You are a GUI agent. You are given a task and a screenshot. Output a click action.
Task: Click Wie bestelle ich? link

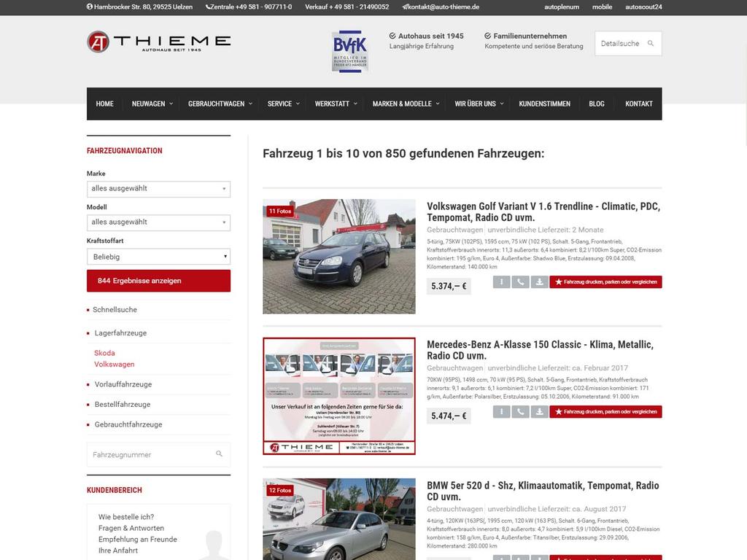click(x=126, y=517)
